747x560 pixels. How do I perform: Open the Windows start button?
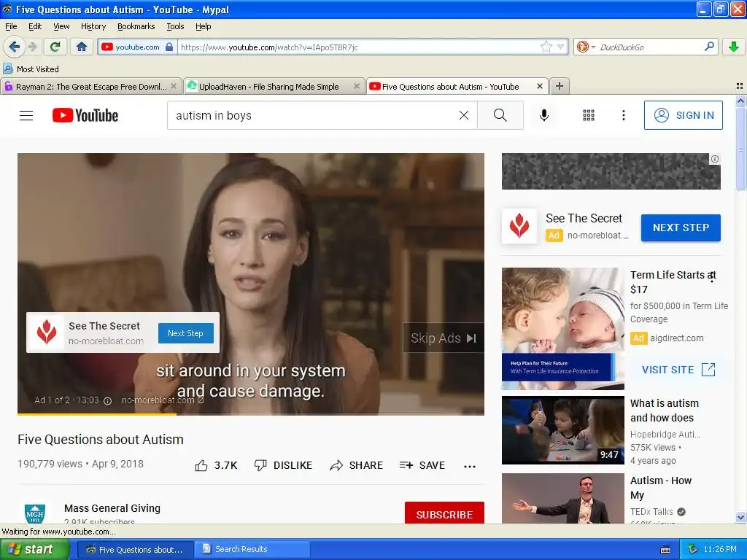34,549
